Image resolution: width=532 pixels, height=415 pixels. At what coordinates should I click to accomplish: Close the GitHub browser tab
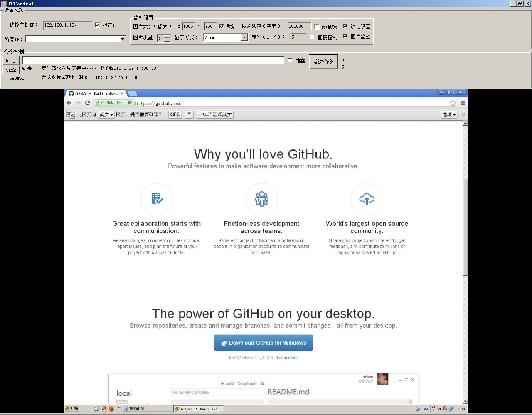122,94
